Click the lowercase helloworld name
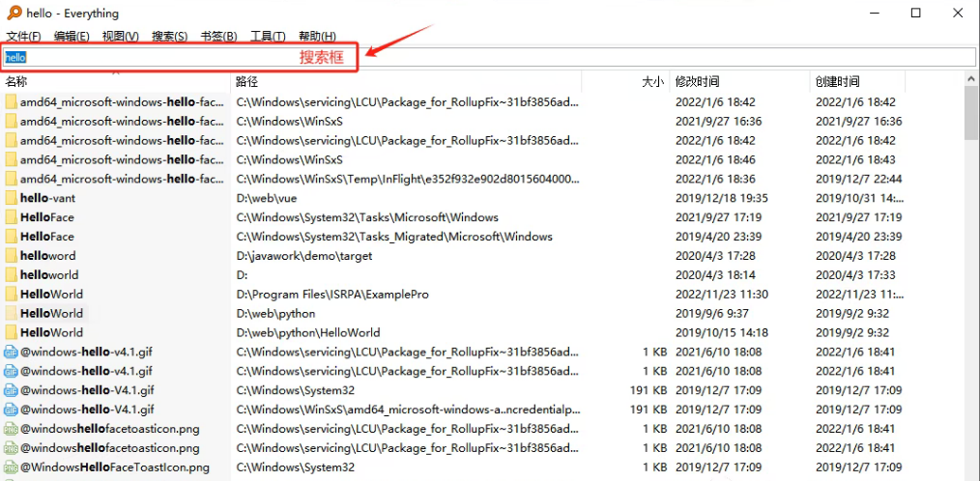 tap(49, 275)
